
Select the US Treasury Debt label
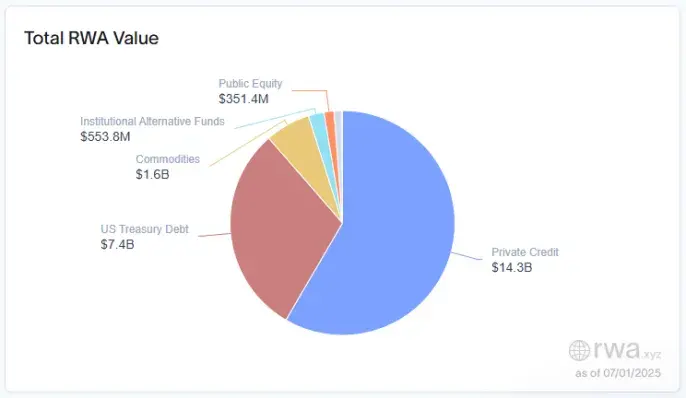coord(144,229)
